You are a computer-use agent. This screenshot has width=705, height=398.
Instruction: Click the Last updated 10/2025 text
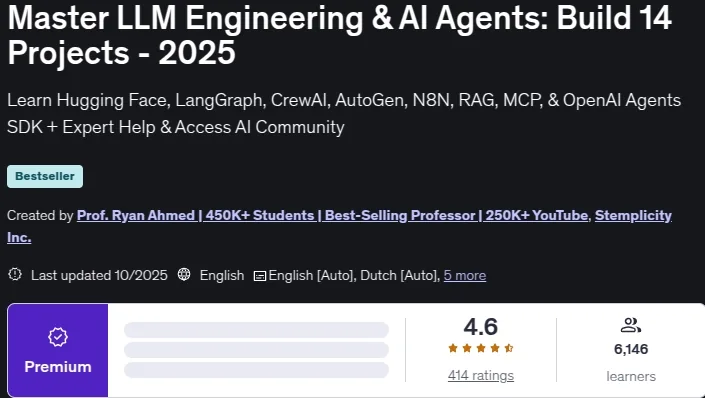tap(99, 275)
